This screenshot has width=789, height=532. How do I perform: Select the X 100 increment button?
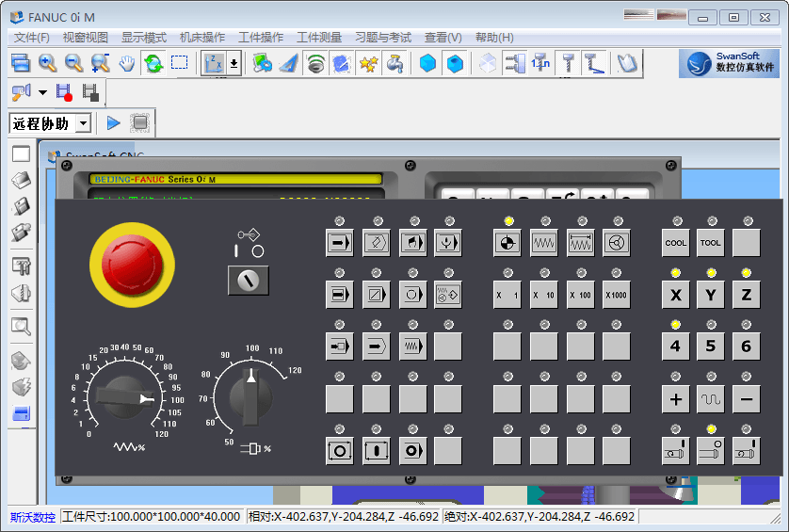tap(581, 295)
